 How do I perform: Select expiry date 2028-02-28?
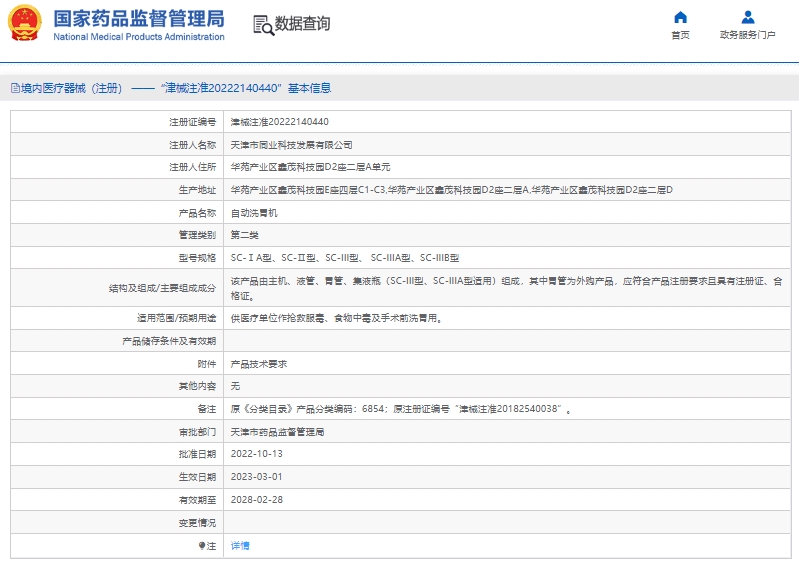(256, 499)
